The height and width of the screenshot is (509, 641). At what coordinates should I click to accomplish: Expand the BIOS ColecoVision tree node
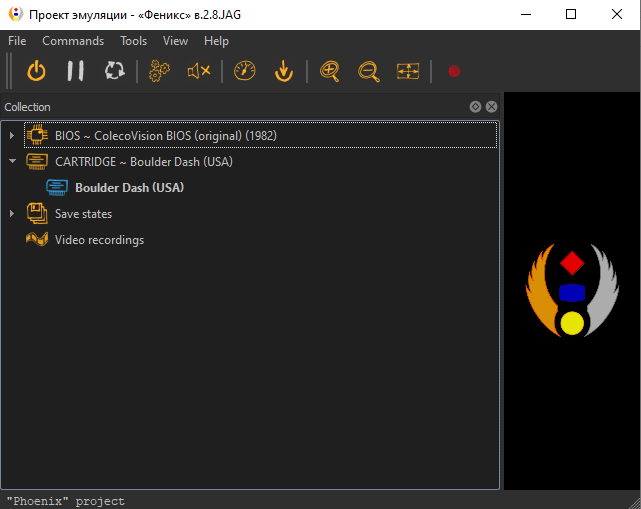click(12, 135)
